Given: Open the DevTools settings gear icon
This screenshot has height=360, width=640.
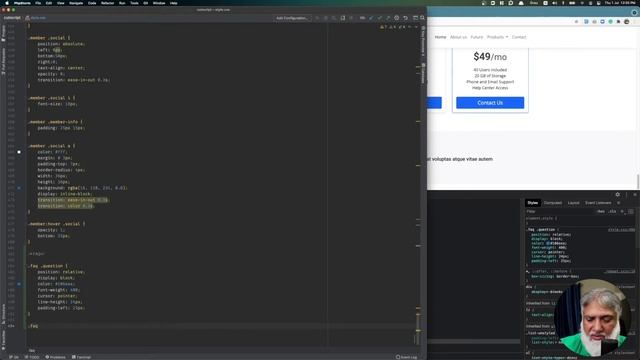Looking at the screenshot, I should (x=618, y=195).
